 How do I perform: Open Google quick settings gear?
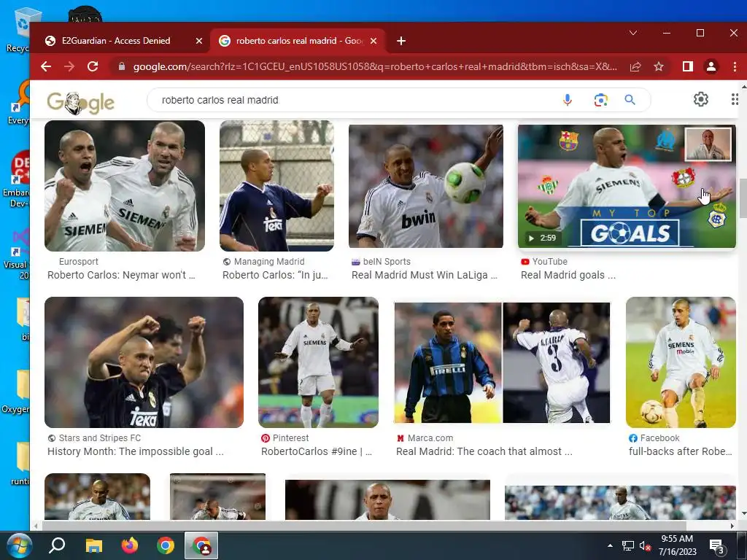coord(700,99)
